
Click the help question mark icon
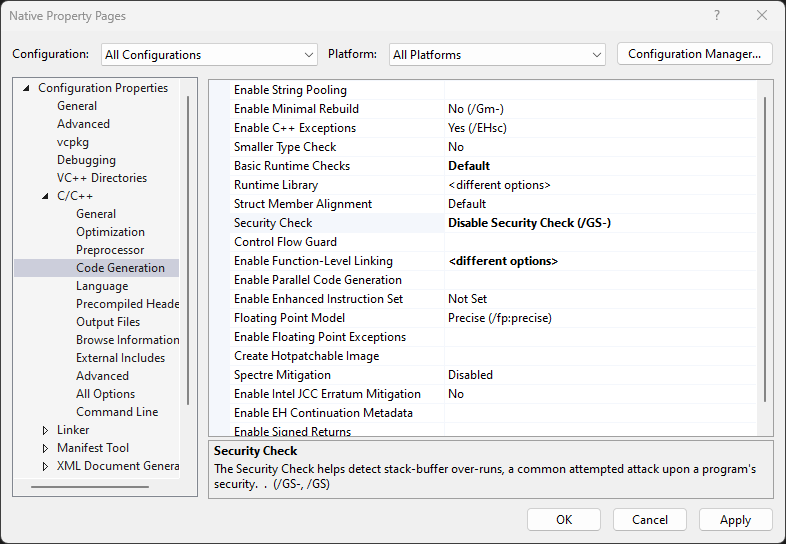coord(717,16)
